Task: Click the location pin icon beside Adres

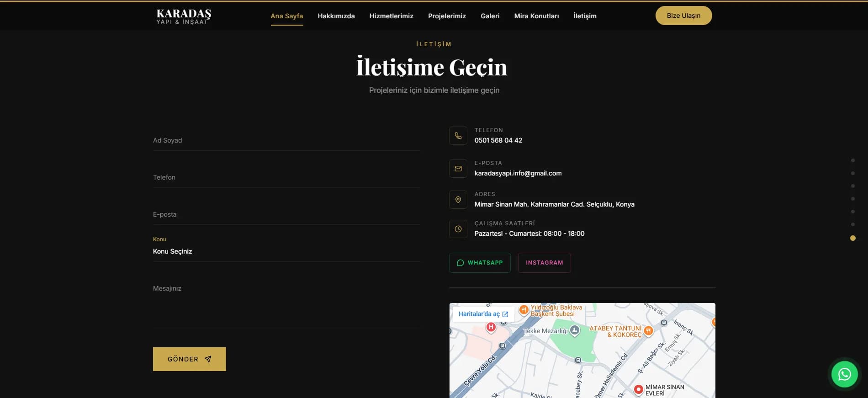Action: click(x=458, y=200)
